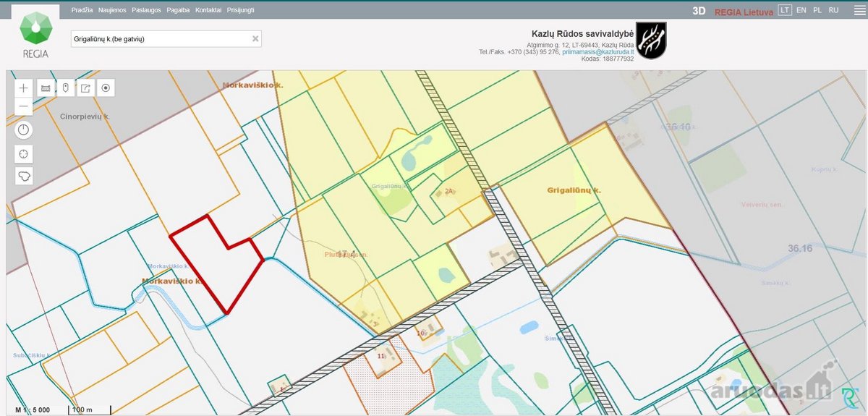The height and width of the screenshot is (416, 868).
Task: Zoom in with the plus button
Action: click(x=24, y=88)
